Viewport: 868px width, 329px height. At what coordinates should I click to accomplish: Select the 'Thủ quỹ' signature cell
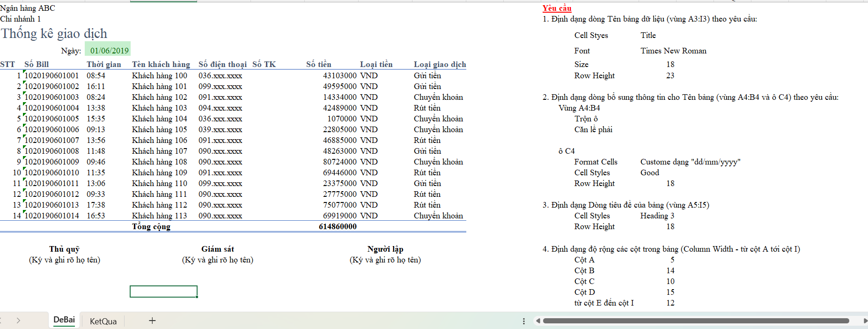pos(65,249)
